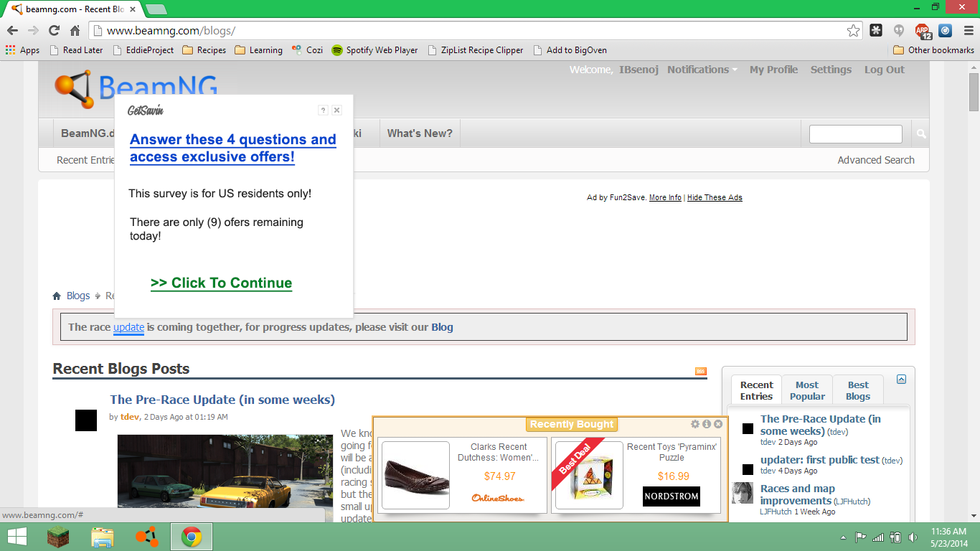980x551 pixels.
Task: Open forum Settings link
Action: tap(831, 70)
